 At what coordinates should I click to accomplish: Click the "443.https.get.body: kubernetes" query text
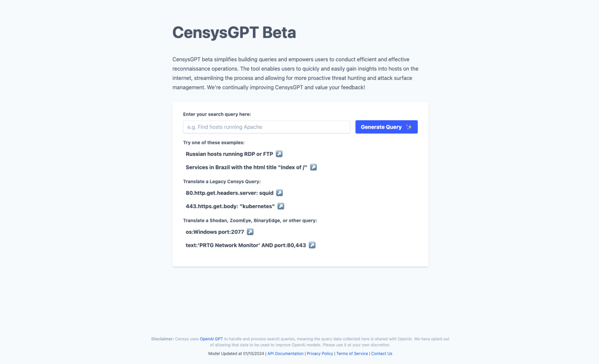(230, 206)
